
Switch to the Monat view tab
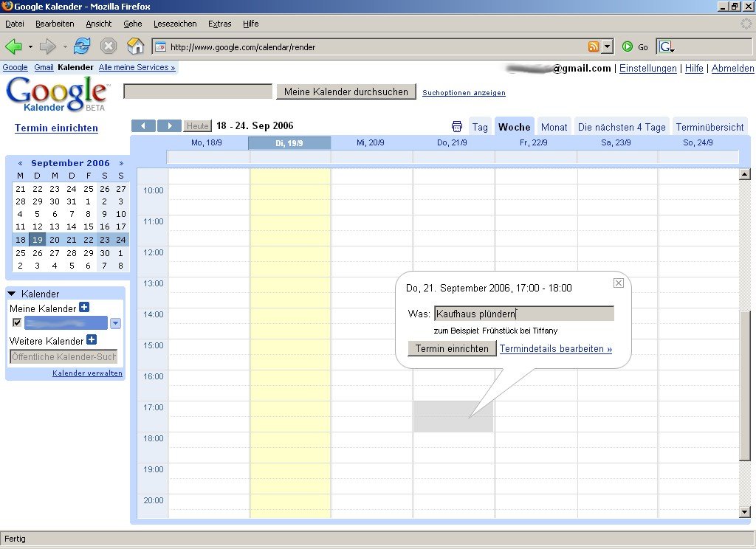pyautogui.click(x=554, y=127)
